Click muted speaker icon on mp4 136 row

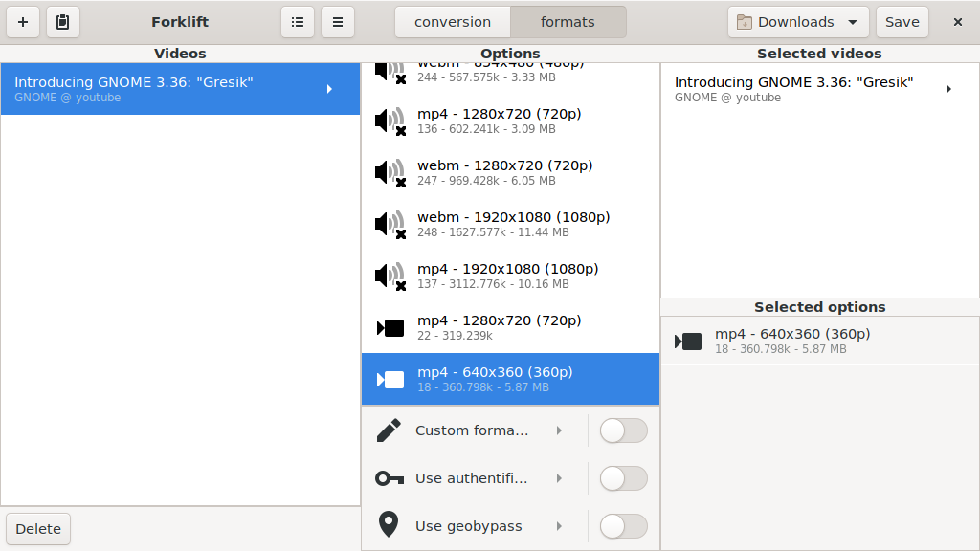[390, 121]
